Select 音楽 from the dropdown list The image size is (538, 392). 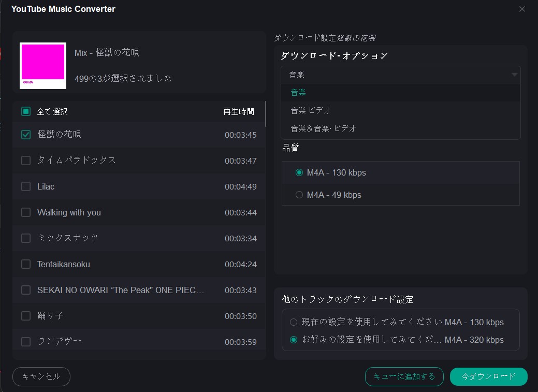click(x=400, y=92)
